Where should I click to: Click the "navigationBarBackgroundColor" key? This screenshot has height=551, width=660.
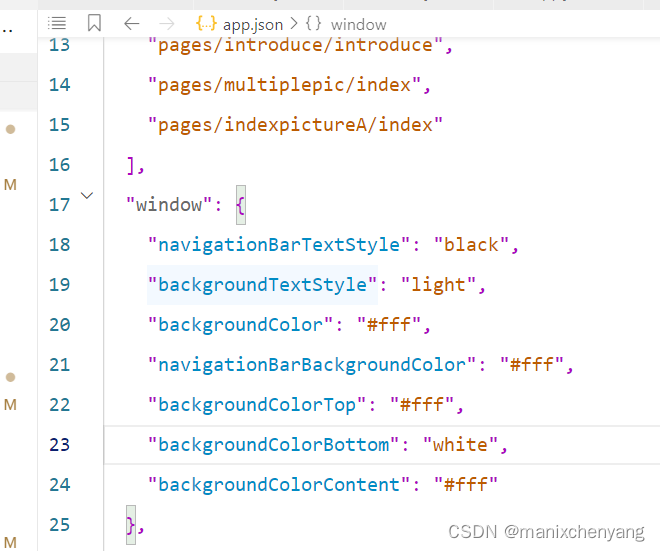tap(312, 365)
